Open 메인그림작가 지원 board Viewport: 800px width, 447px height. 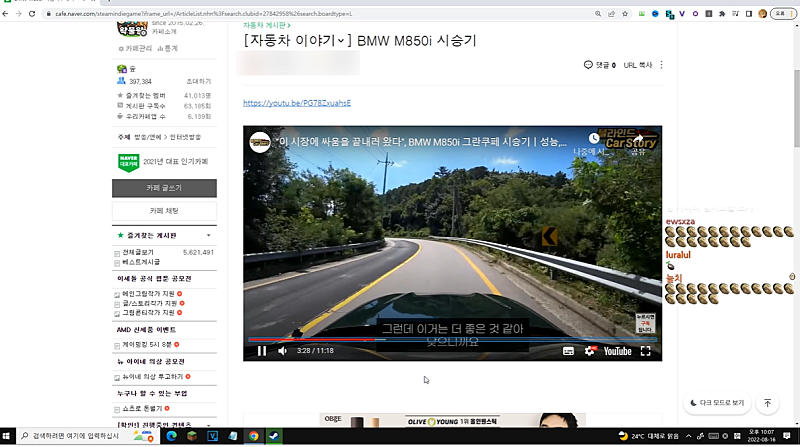(148, 294)
